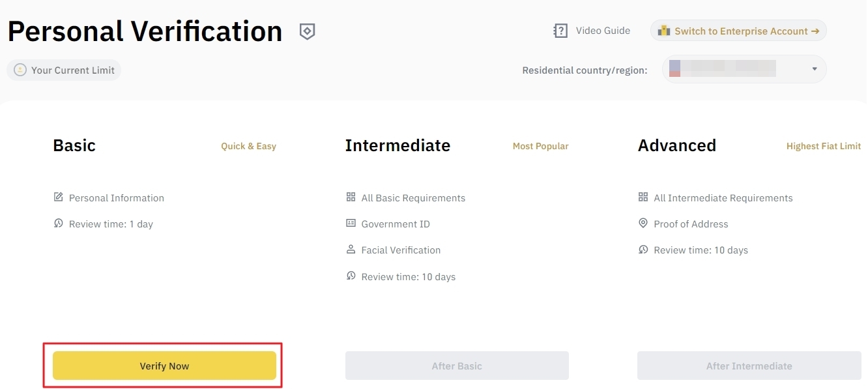Select the Intermediate tier heading
The image size is (868, 389).
(398, 145)
